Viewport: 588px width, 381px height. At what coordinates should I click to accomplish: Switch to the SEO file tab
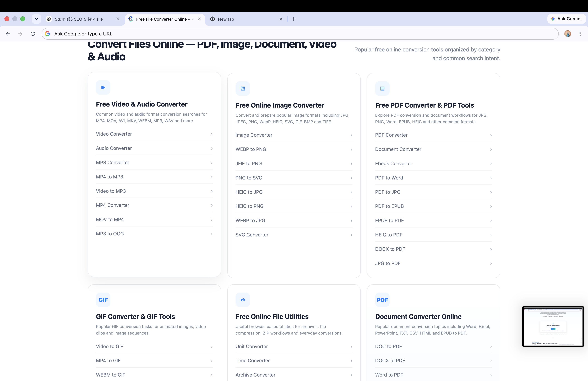coord(83,19)
